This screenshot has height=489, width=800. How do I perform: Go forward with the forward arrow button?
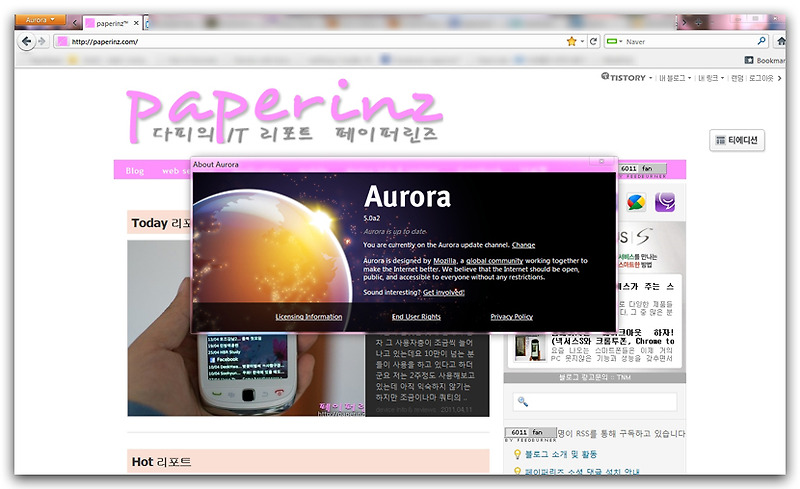click(42, 41)
